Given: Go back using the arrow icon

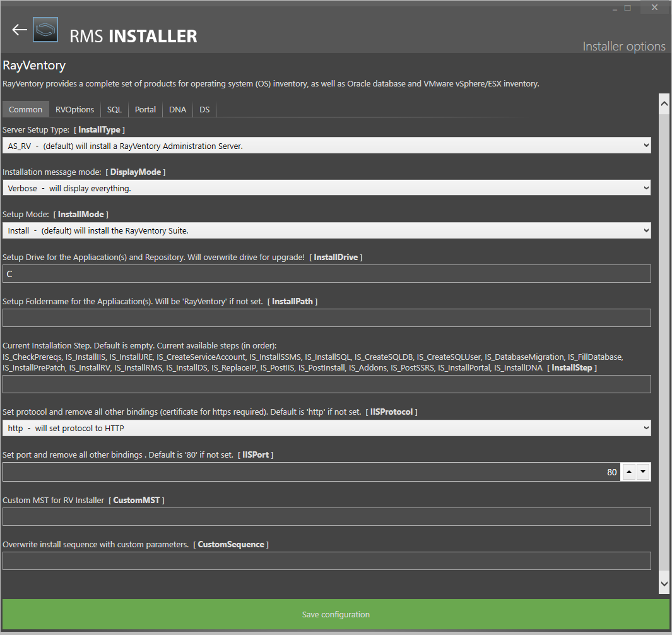Looking at the screenshot, I should coord(20,30).
